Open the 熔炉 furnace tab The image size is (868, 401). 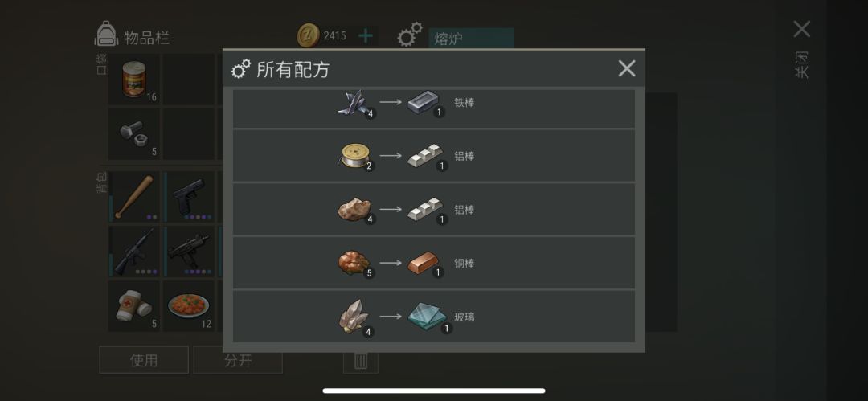471,39
